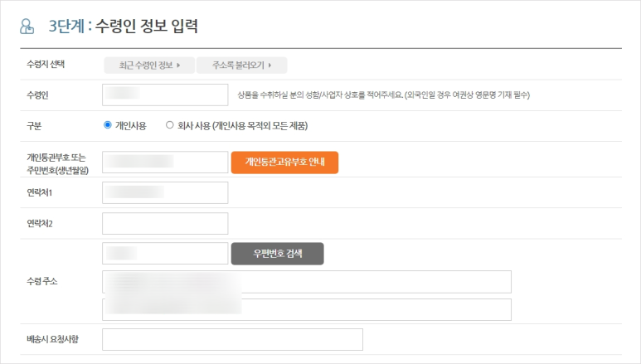Screen dimensions: 641x364
Task: Click the 연락처1 input field
Action: [x=165, y=192]
